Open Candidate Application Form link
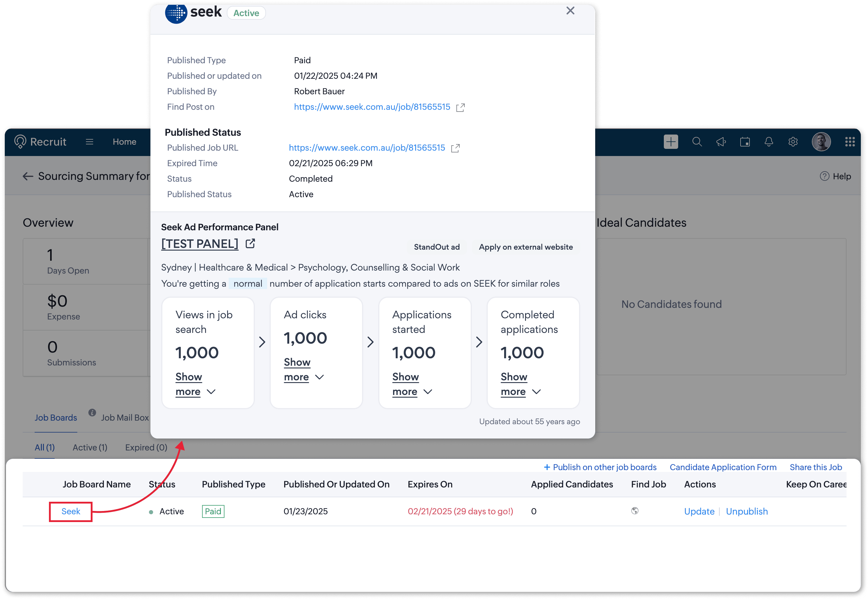868x599 pixels. pos(723,467)
